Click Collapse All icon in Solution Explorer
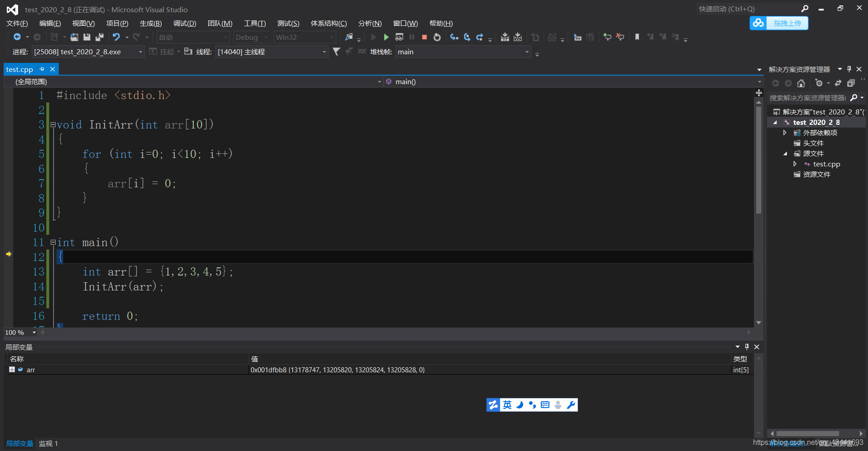Image resolution: width=868 pixels, height=451 pixels. click(x=851, y=83)
